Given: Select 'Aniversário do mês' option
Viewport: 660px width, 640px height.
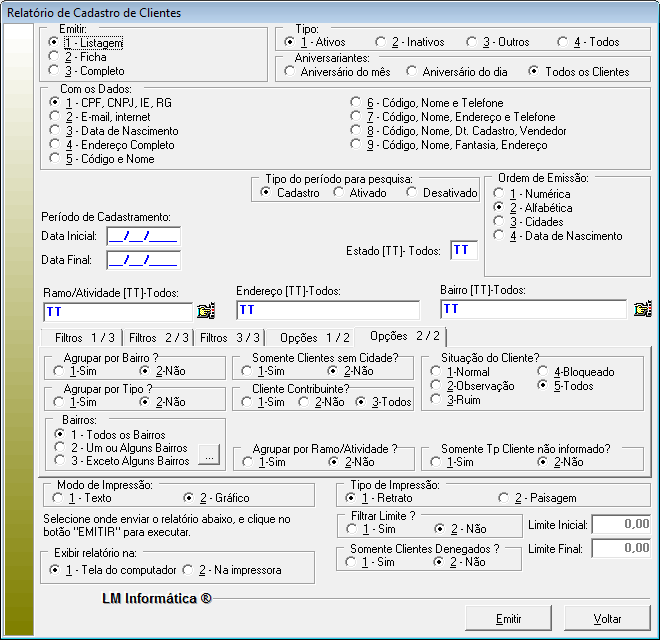Looking at the screenshot, I should tap(291, 71).
